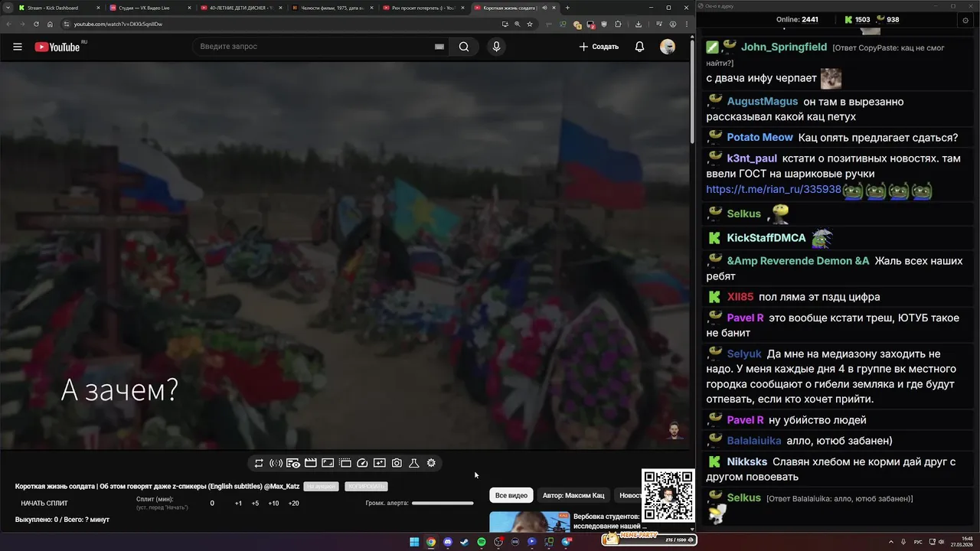Click the plus-screen icon in player toolbar

click(379, 463)
